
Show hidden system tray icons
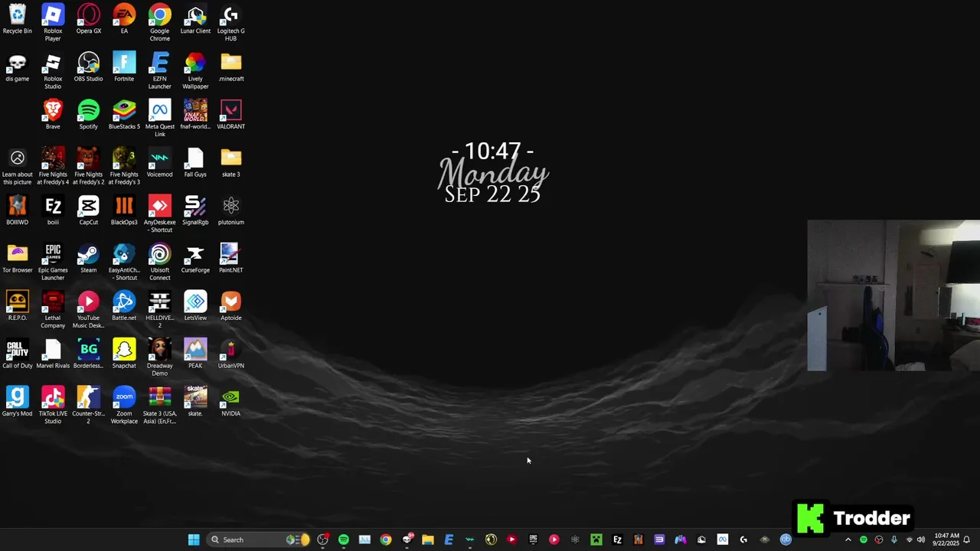[848, 540]
